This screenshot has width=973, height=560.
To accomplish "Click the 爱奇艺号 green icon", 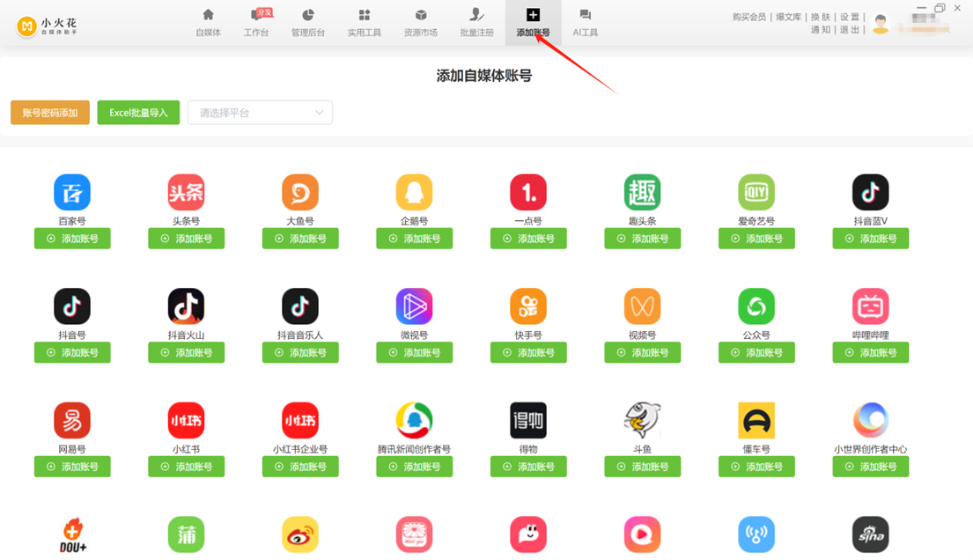I will 756,193.
